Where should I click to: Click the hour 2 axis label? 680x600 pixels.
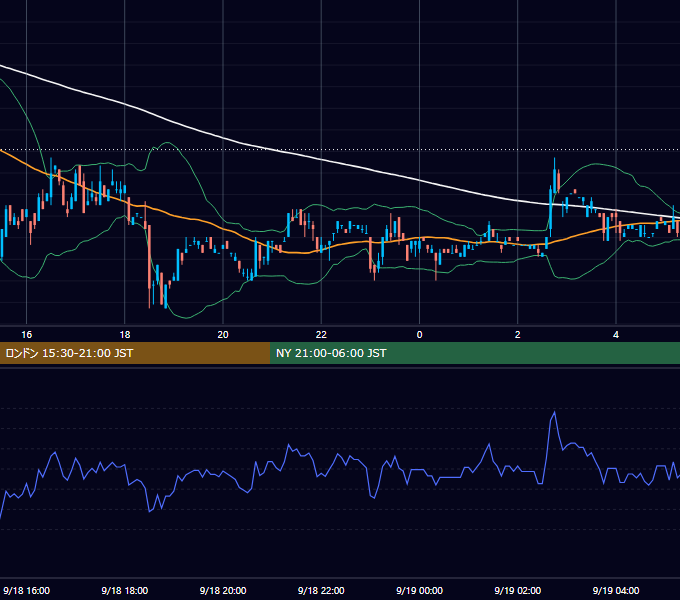[x=517, y=334]
